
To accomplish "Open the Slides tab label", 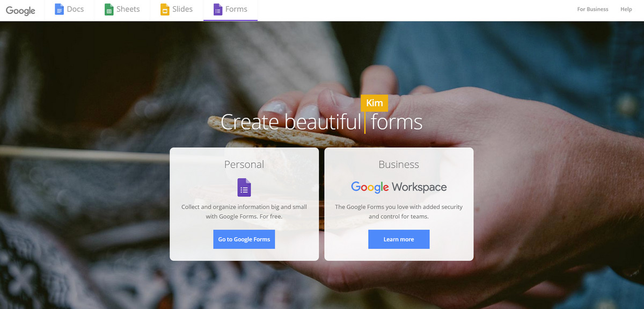I will click(x=182, y=9).
